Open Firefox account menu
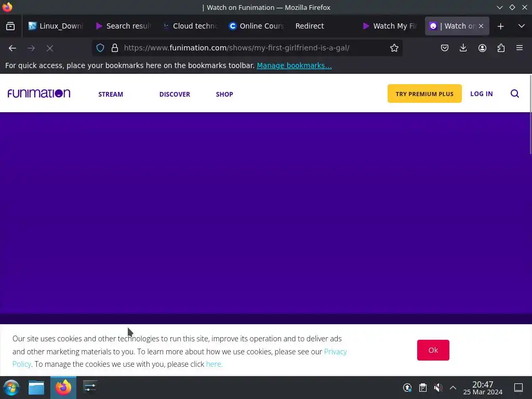This screenshot has width=532, height=399. coord(482,48)
